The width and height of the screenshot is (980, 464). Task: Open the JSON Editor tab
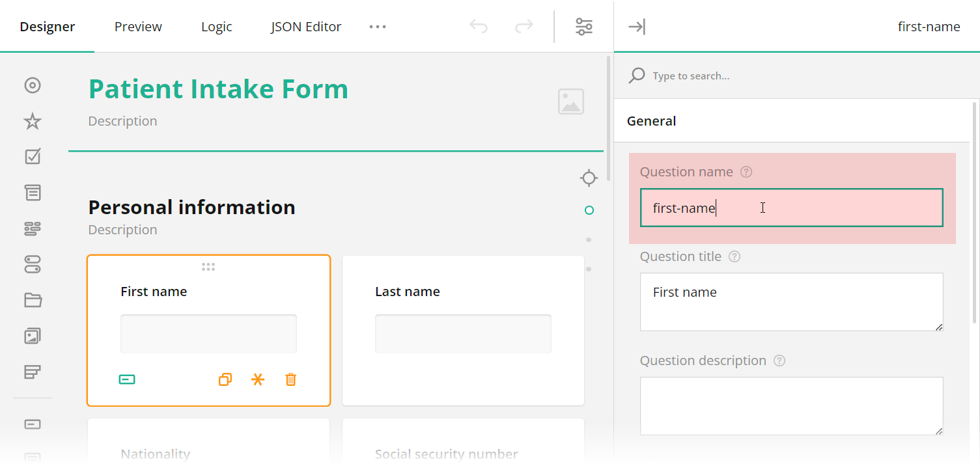tap(305, 26)
